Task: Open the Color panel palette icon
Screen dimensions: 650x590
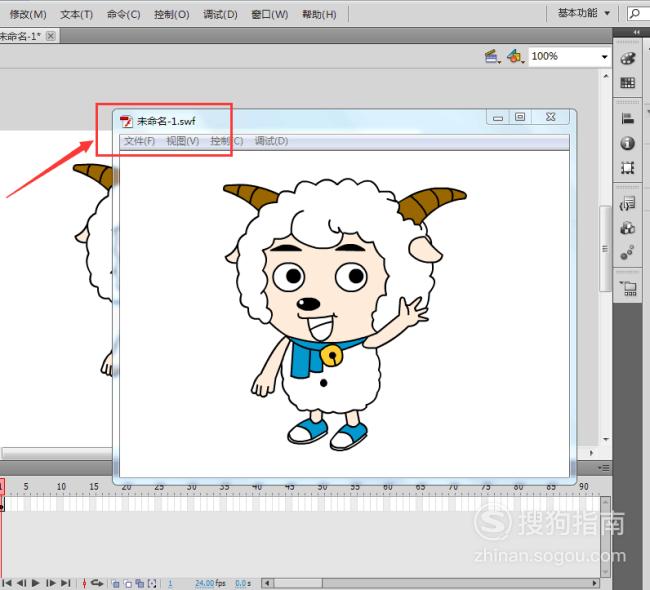Action: tap(628, 58)
